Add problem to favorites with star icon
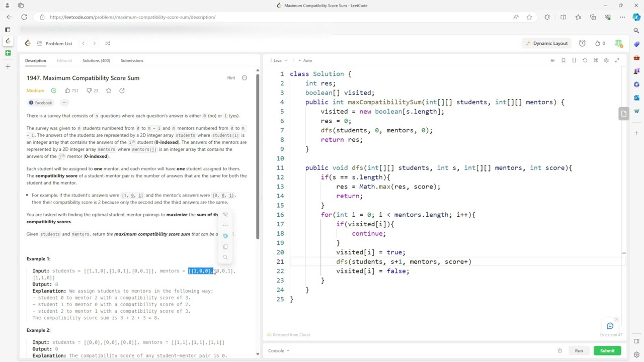This screenshot has width=644, height=362. click(109, 90)
